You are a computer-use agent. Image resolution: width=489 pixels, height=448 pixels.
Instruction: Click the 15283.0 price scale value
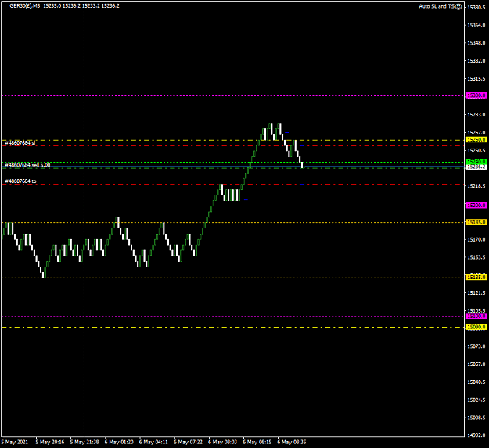pyautogui.click(x=476, y=115)
